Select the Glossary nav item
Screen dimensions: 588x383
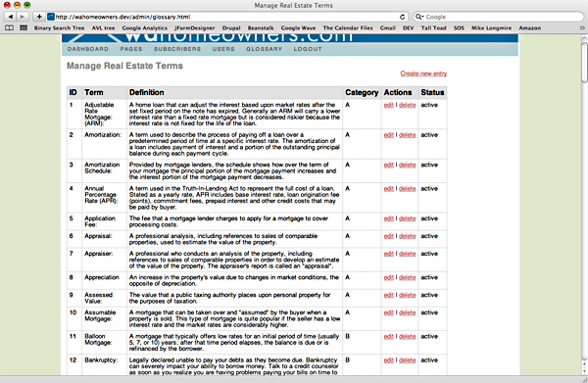tap(264, 49)
